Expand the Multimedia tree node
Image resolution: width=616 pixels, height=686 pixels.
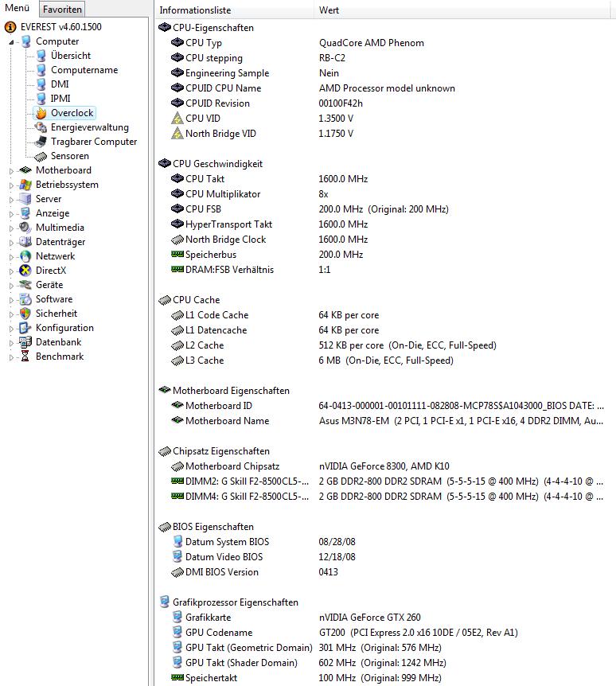pyautogui.click(x=11, y=228)
